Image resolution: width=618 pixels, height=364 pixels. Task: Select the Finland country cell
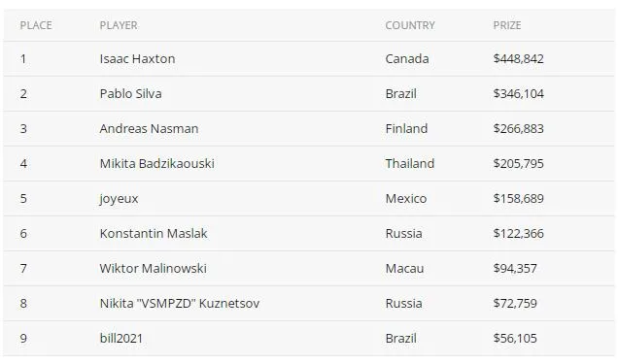406,129
